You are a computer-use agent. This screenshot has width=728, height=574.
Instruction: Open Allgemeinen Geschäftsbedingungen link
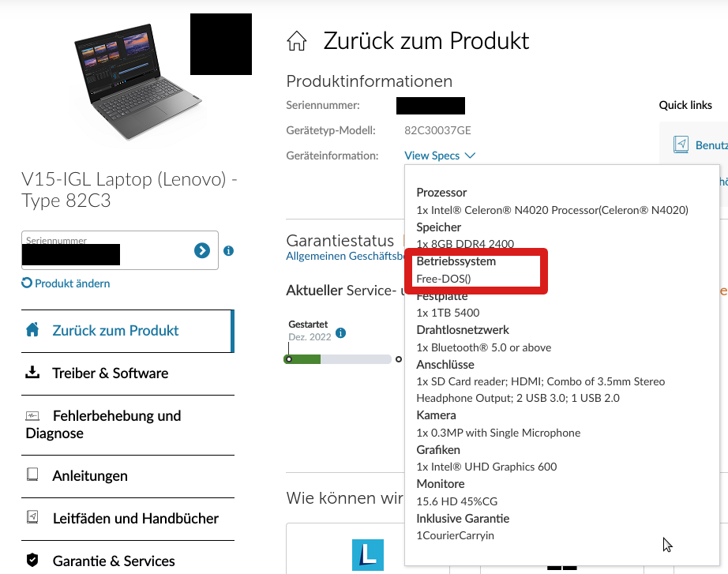pyautogui.click(x=345, y=256)
